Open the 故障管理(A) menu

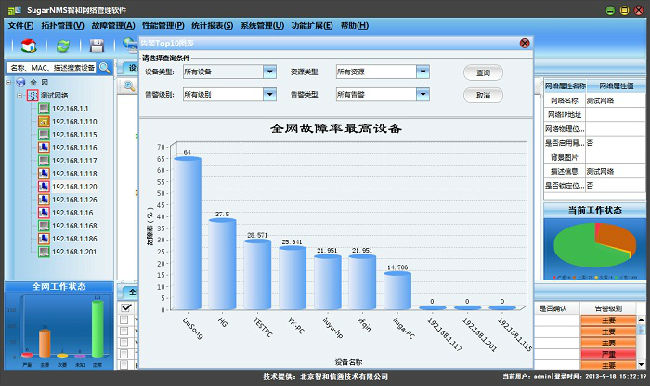click(x=113, y=26)
